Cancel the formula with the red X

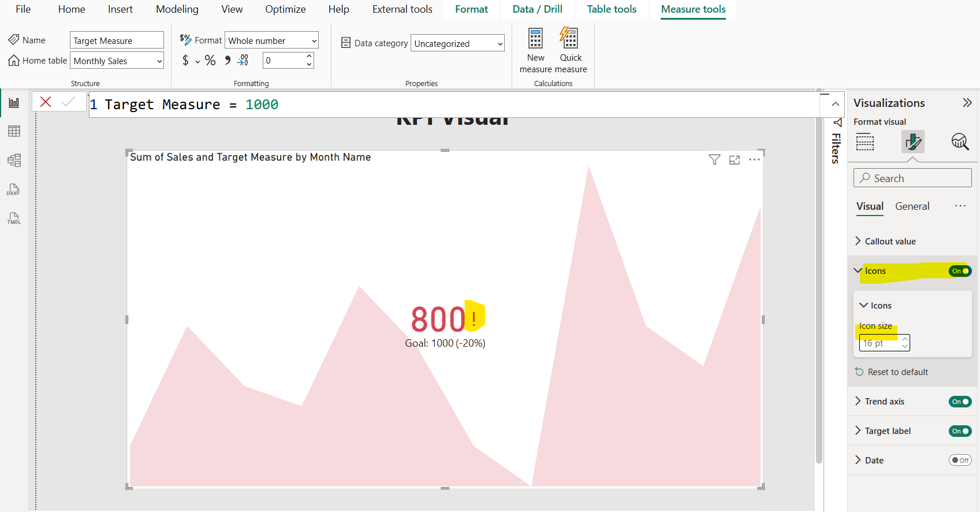tap(46, 102)
